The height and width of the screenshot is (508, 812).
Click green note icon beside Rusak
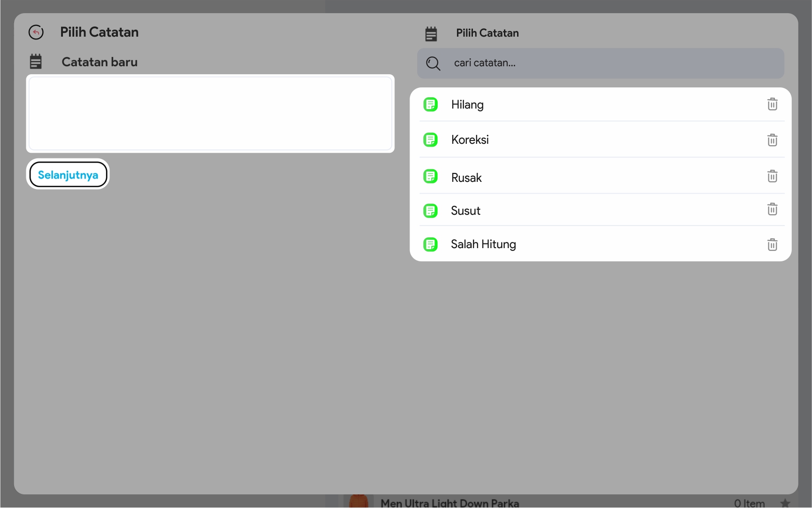pyautogui.click(x=430, y=177)
